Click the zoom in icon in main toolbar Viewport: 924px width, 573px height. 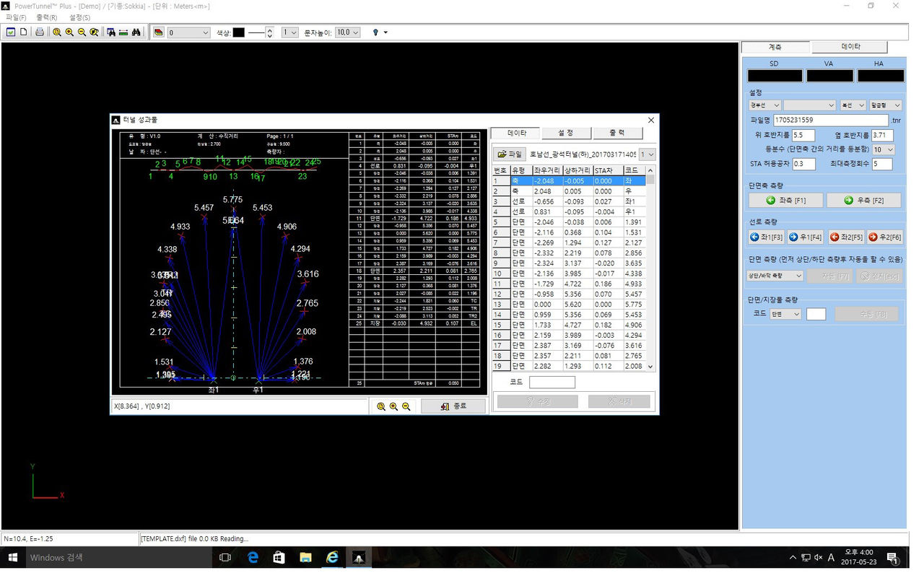tap(69, 32)
